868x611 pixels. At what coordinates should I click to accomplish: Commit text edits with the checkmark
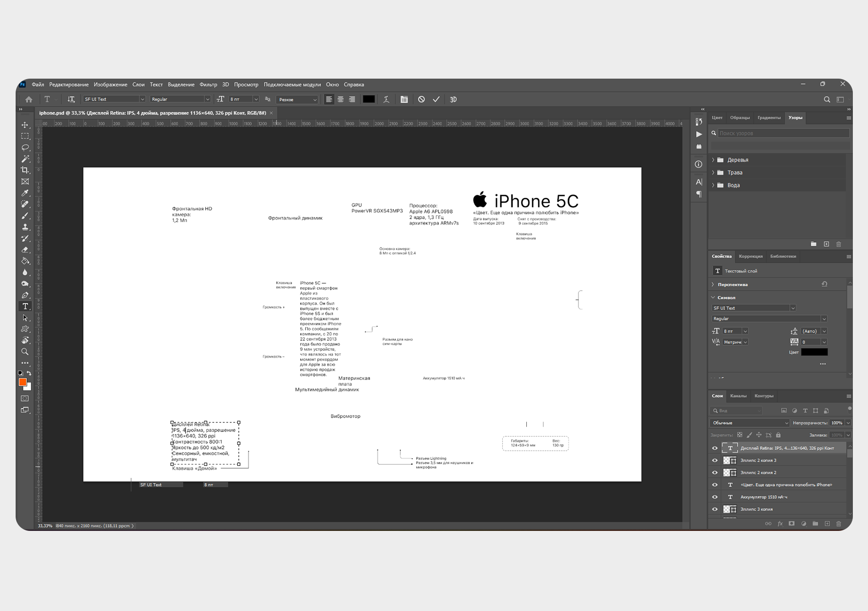[436, 99]
